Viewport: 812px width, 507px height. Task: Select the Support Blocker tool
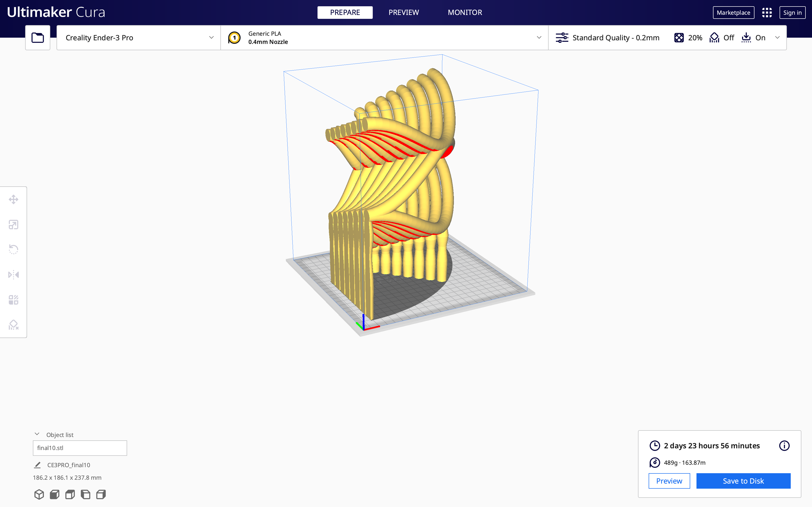click(x=14, y=324)
